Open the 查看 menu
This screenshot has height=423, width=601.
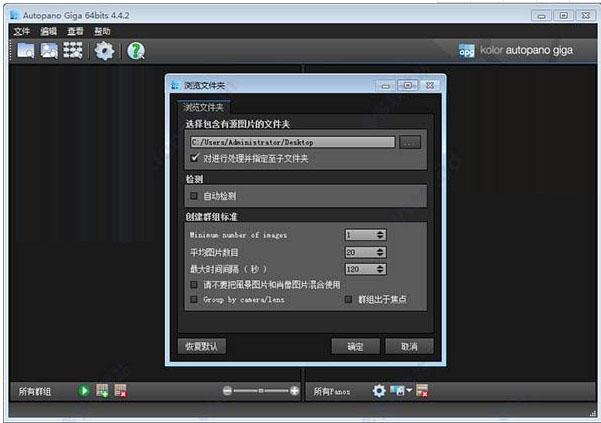(x=76, y=31)
